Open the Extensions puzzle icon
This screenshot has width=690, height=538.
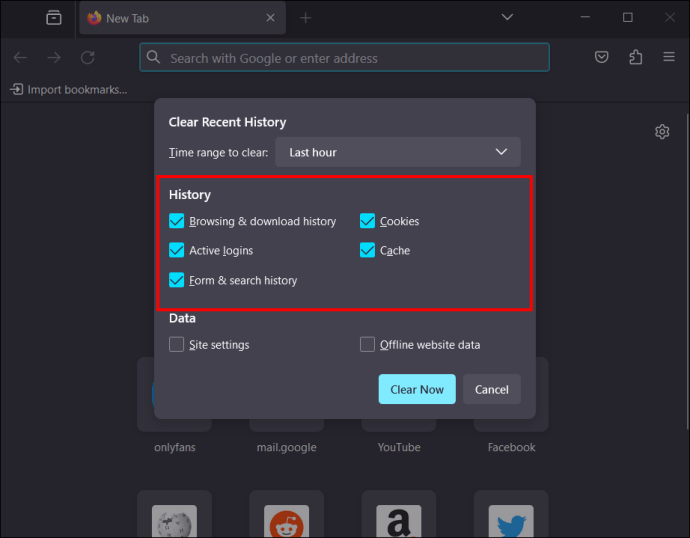click(x=635, y=57)
